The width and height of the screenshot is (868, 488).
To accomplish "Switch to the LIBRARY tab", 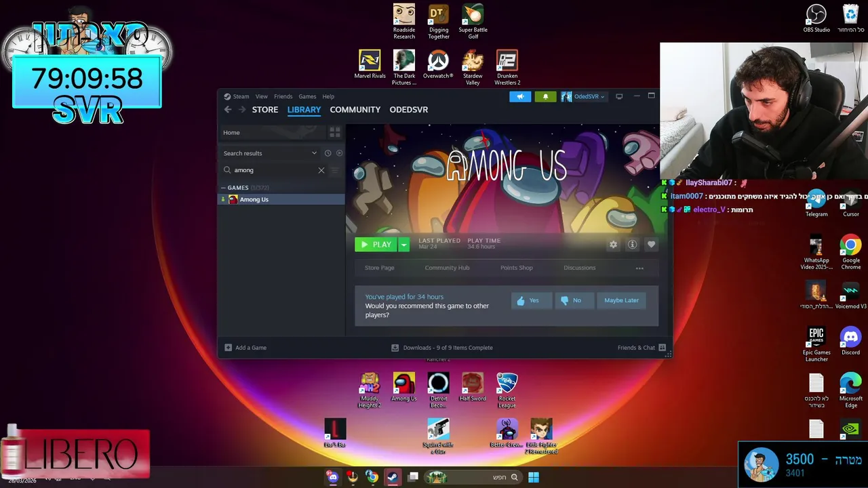I will click(x=304, y=110).
